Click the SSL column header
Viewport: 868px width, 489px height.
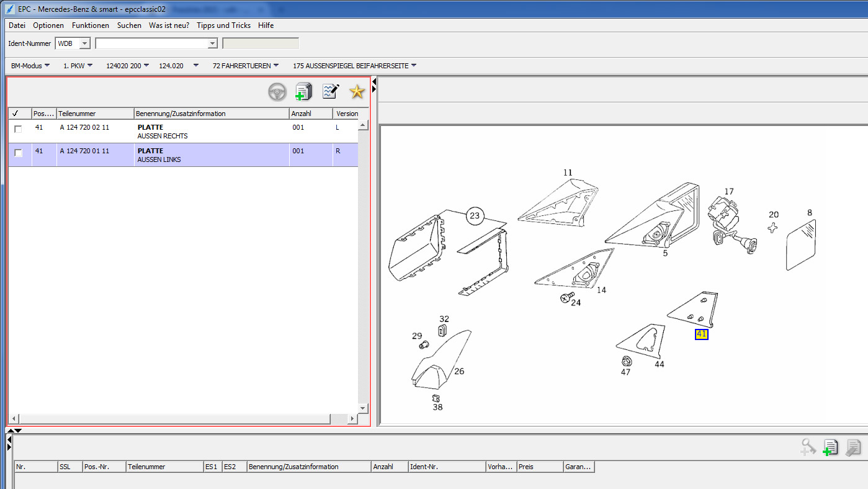(x=70, y=467)
